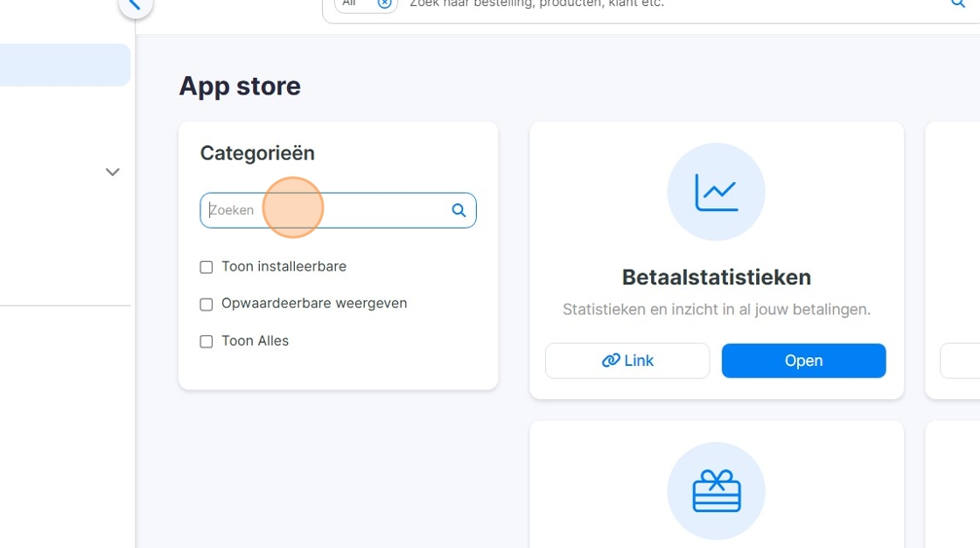Image resolution: width=980 pixels, height=548 pixels.
Task: Click the Betaalstatistieken chart icon
Action: 717,192
